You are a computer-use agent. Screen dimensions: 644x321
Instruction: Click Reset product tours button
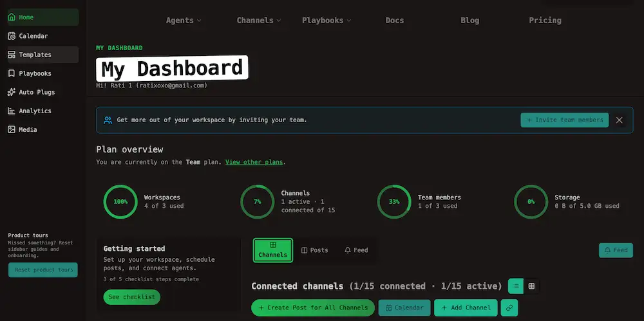point(43,270)
